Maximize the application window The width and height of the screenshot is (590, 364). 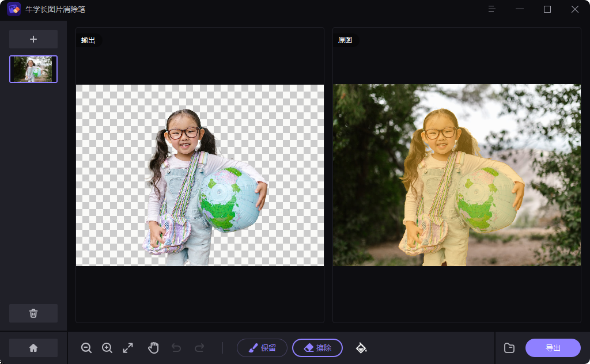point(547,9)
